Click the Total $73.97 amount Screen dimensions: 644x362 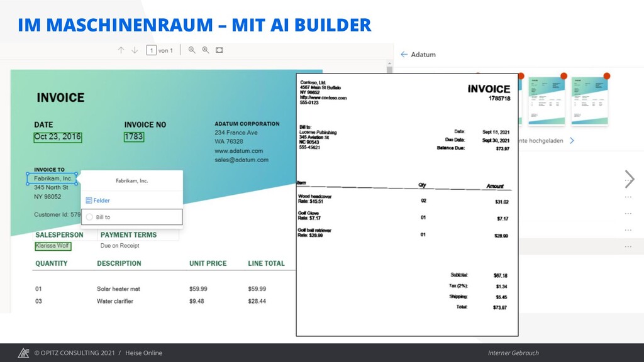500,307
